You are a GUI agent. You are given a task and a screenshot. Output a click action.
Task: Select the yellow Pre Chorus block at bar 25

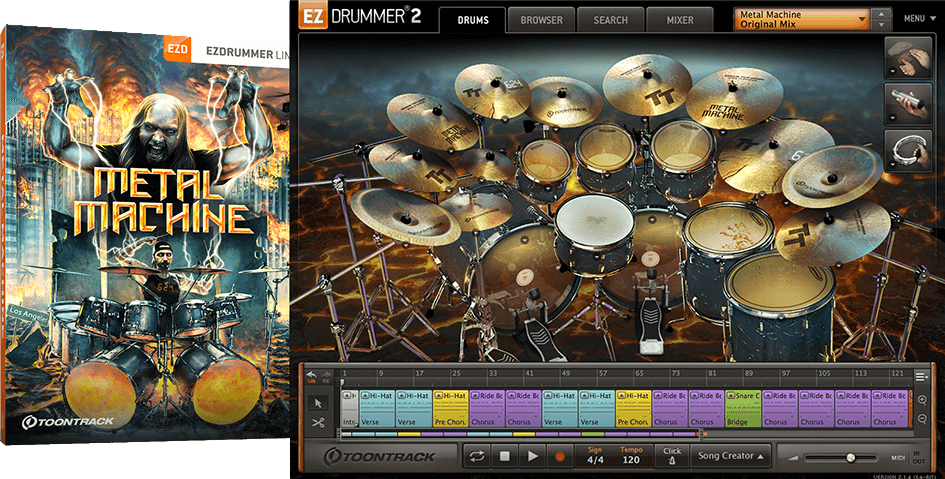pyautogui.click(x=451, y=409)
